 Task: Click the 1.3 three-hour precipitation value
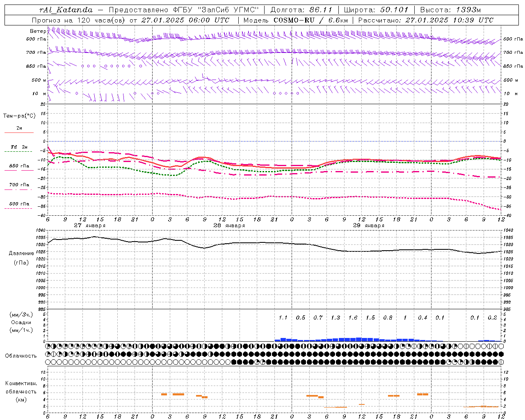point(336,318)
